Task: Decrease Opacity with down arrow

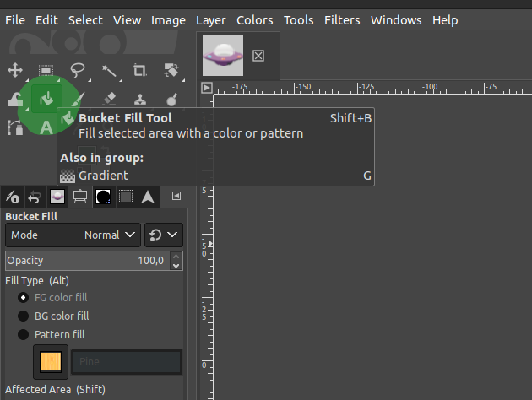Action: (x=176, y=266)
